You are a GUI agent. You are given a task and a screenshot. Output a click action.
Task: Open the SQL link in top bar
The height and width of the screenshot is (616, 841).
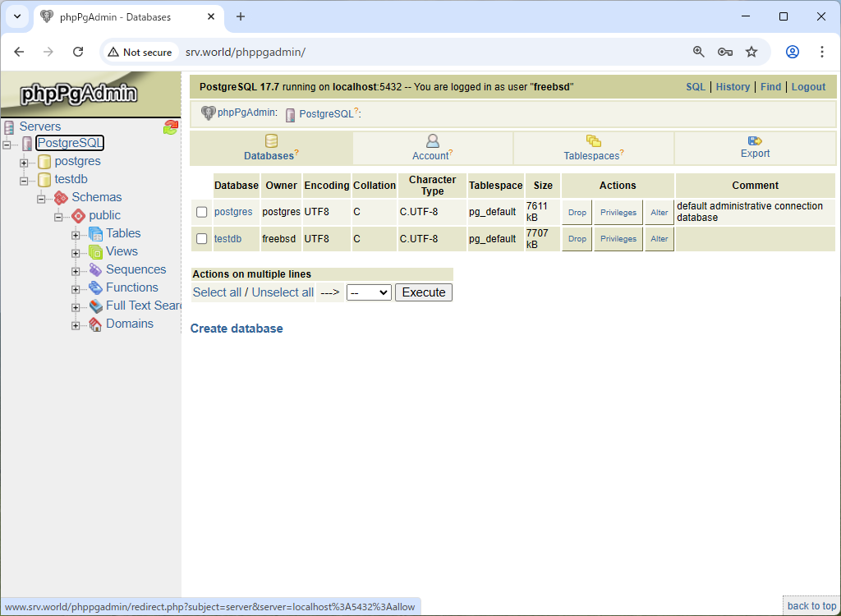(696, 87)
